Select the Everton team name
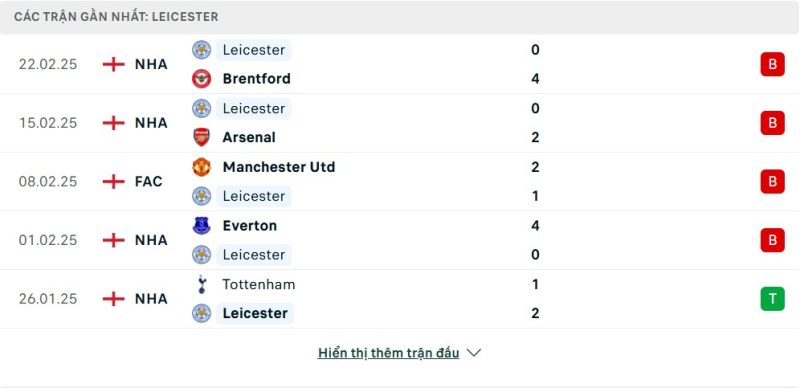The width and height of the screenshot is (800, 388). pyautogui.click(x=249, y=226)
